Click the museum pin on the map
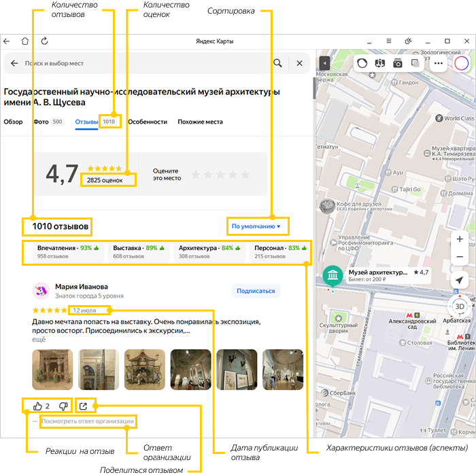The width and height of the screenshot is (476, 475). tap(333, 275)
